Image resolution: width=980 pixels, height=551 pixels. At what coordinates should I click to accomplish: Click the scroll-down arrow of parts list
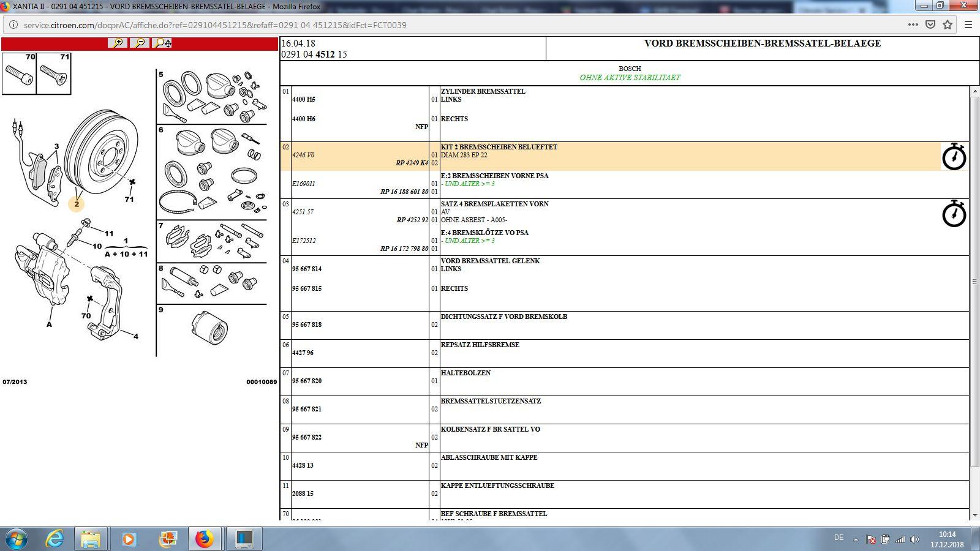974,516
